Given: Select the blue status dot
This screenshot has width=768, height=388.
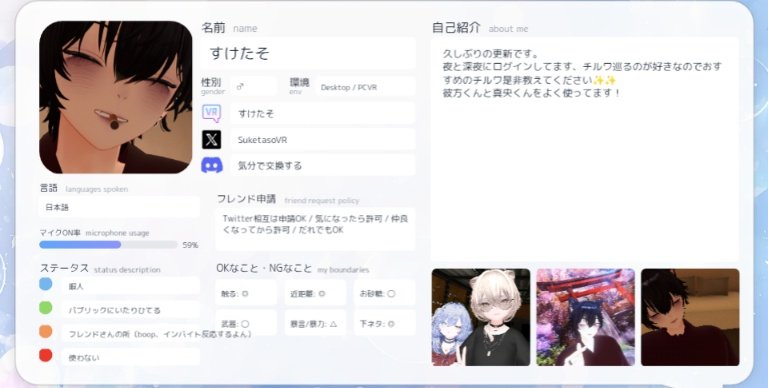Looking at the screenshot, I should pos(46,284).
